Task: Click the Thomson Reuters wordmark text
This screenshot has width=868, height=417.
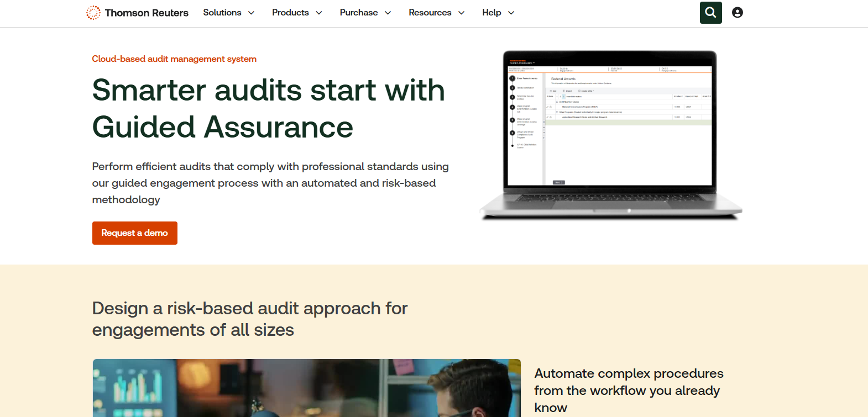Action: [147, 13]
